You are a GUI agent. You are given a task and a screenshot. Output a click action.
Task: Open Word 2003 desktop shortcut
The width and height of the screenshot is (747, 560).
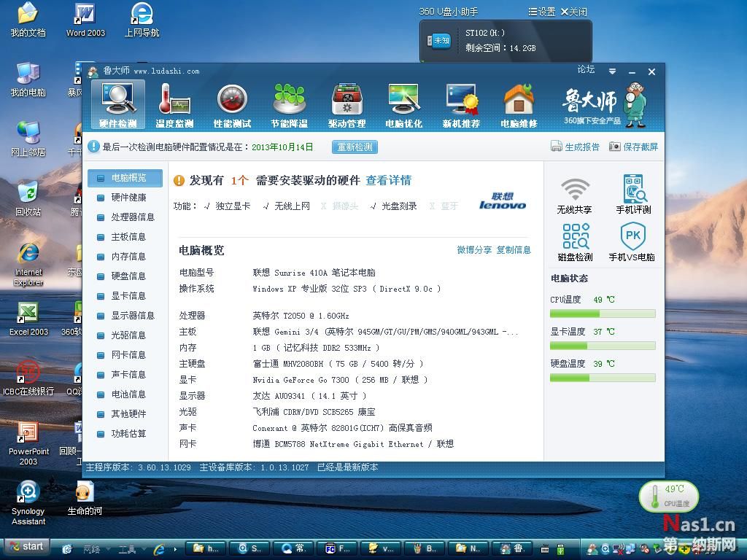85,20
